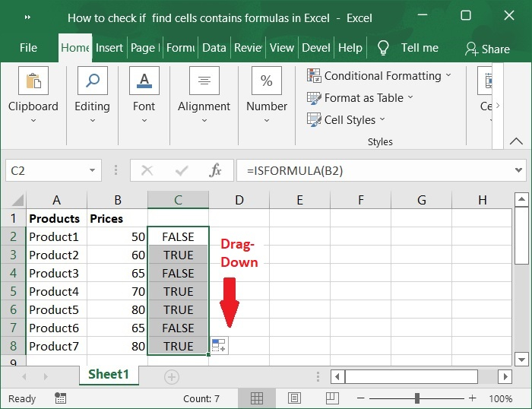Click the Tell me lightbulb icon
The image size is (532, 409).
383,48
